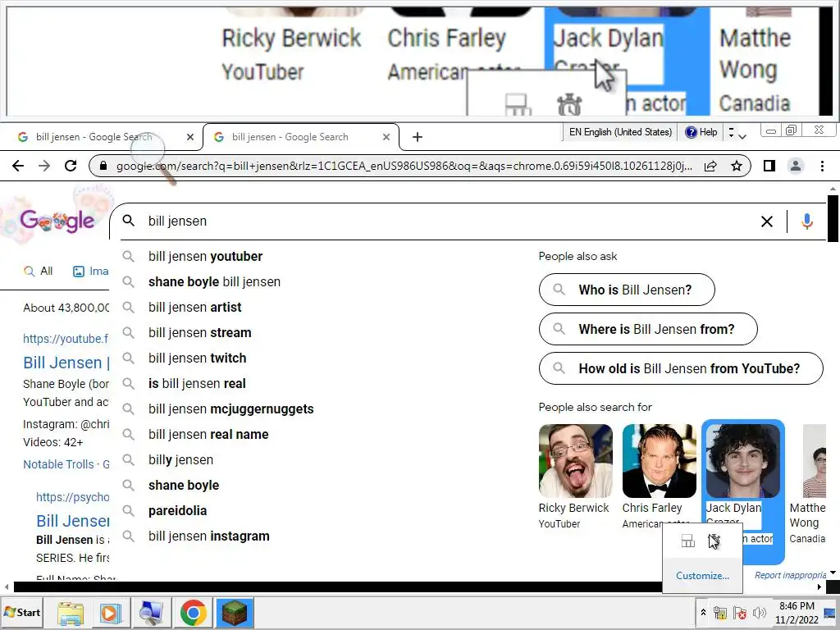Reload the current Google search page
Image resolution: width=840 pixels, height=630 pixels.
[x=71, y=166]
